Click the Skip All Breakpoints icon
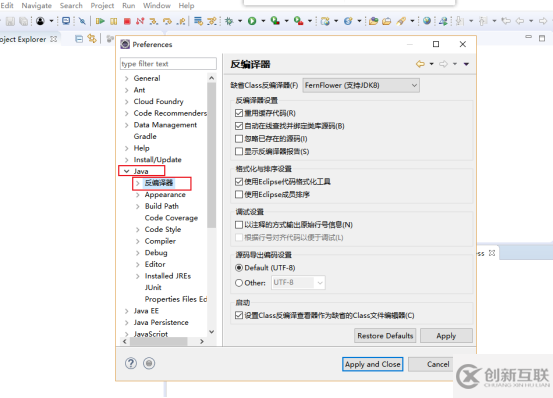The height and width of the screenshot is (398, 553). point(82,21)
